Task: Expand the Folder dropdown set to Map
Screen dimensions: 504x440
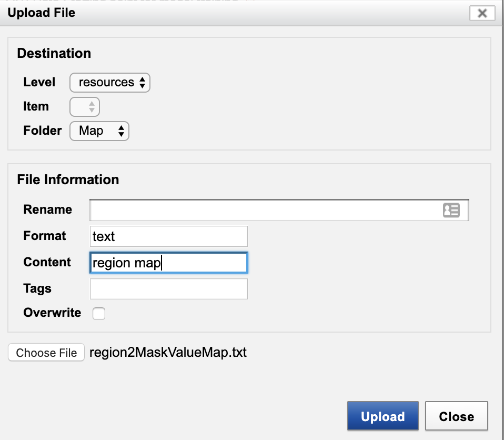Action: [99, 131]
